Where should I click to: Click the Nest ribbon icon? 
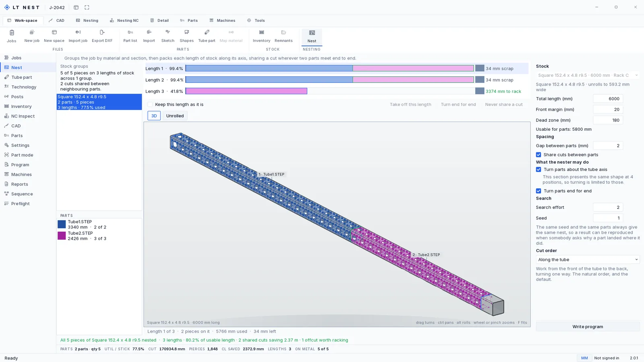click(312, 36)
